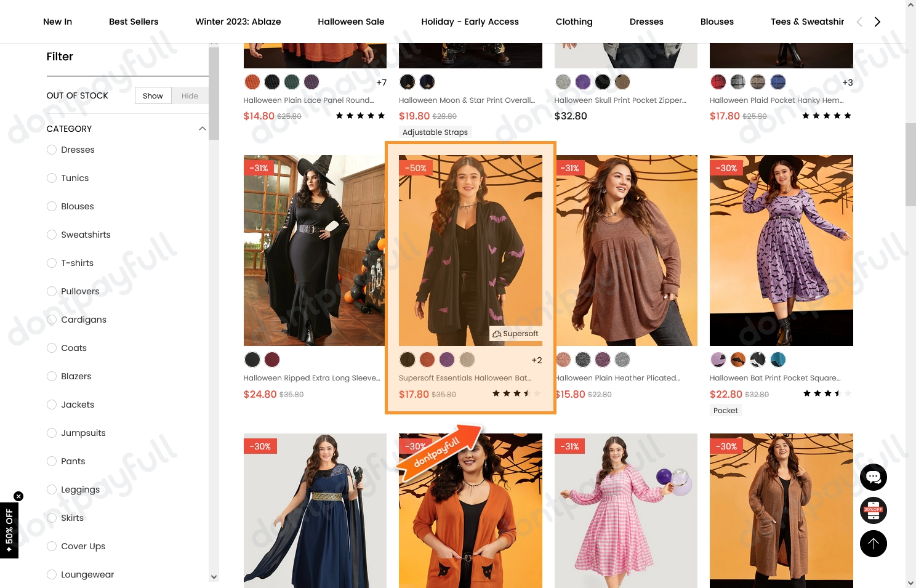Image resolution: width=916 pixels, height=588 pixels.
Task: Click the Supersoft badge on the bat cardigan
Action: [515, 333]
